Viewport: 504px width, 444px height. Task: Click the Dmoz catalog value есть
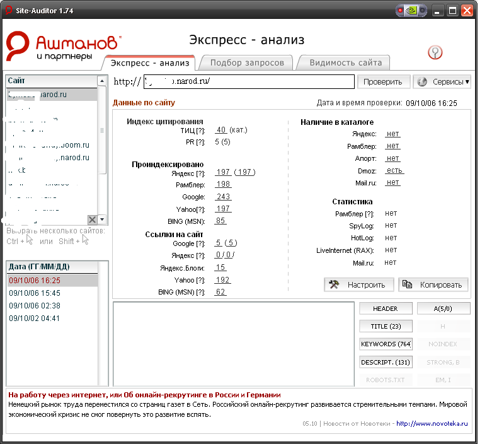tap(394, 170)
